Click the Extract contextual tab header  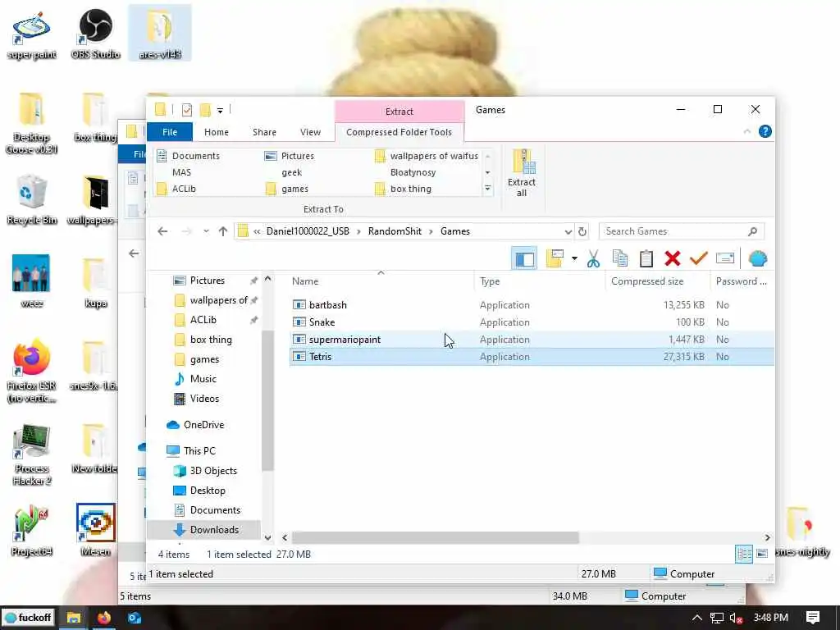[x=399, y=112]
